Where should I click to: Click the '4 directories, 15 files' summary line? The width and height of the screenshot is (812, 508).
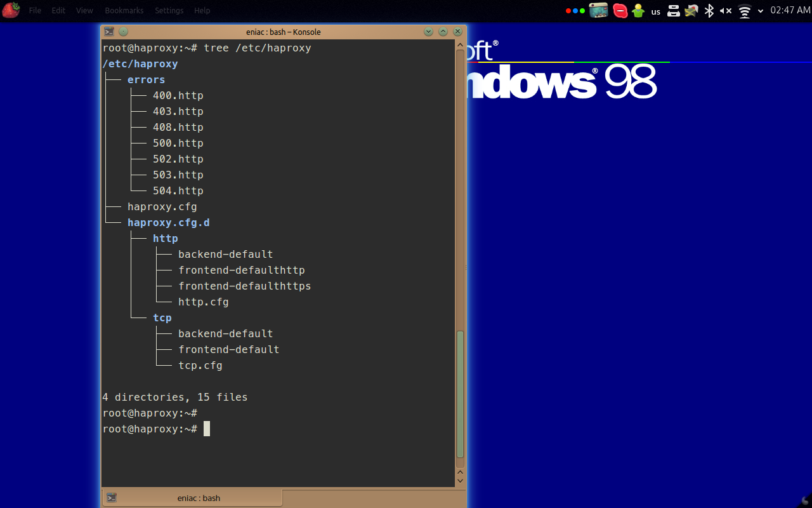[175, 397]
